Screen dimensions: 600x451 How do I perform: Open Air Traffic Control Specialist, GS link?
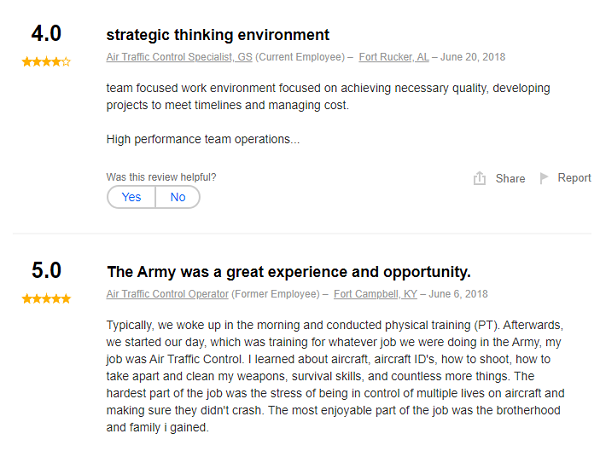point(179,58)
